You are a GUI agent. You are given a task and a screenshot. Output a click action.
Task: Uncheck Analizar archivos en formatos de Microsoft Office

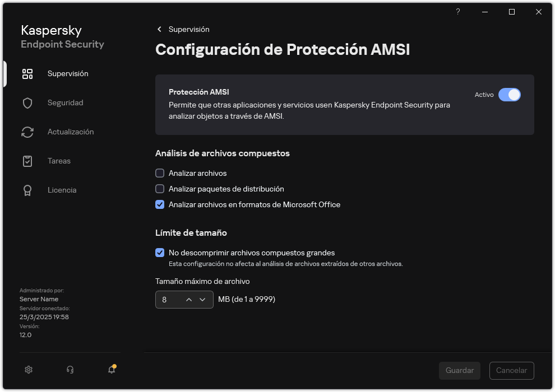pyautogui.click(x=160, y=204)
